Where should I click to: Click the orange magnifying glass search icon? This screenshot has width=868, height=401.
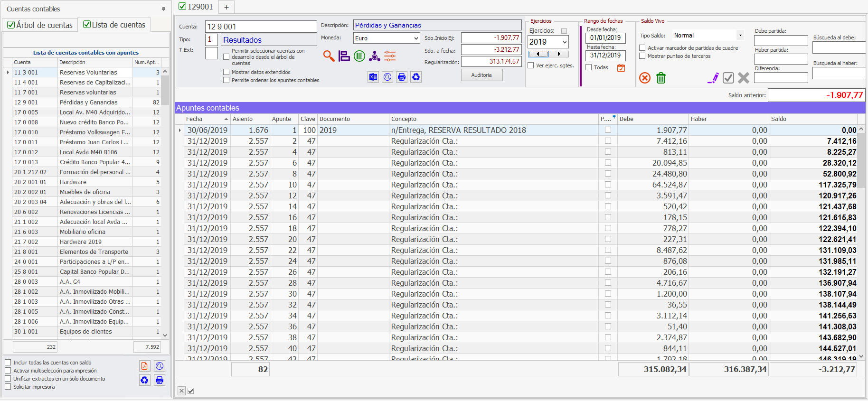329,56
